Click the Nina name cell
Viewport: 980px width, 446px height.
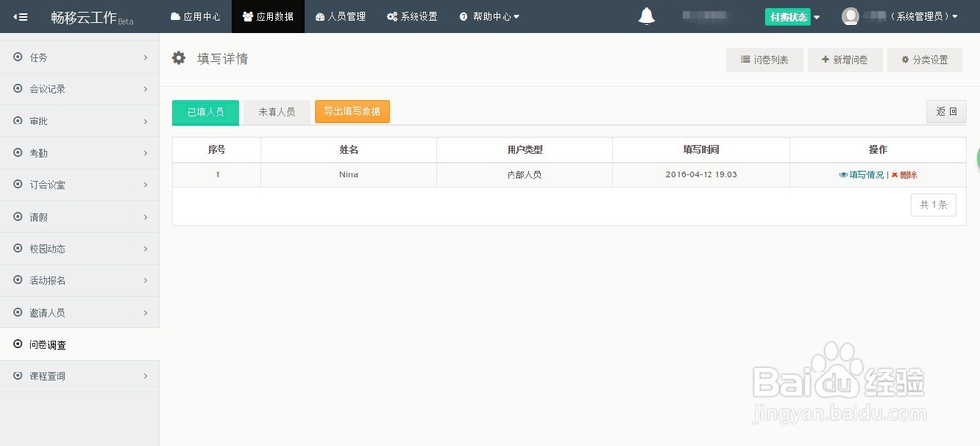[x=349, y=175]
